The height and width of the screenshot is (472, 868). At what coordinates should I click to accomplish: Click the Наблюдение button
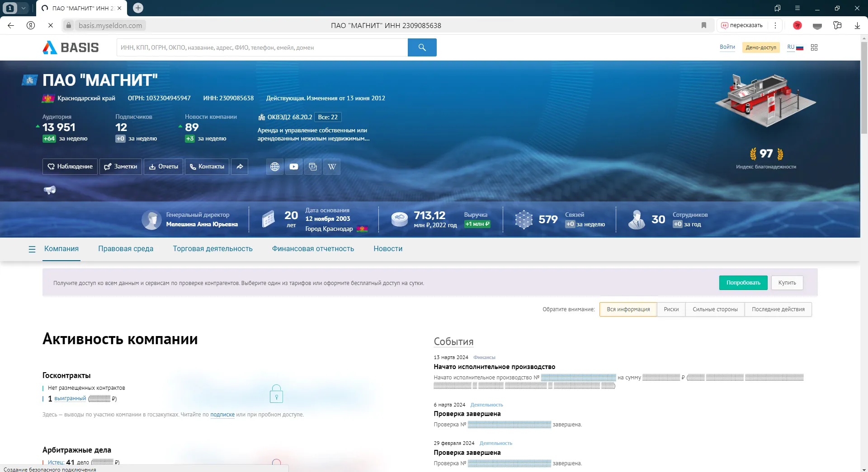coord(70,167)
